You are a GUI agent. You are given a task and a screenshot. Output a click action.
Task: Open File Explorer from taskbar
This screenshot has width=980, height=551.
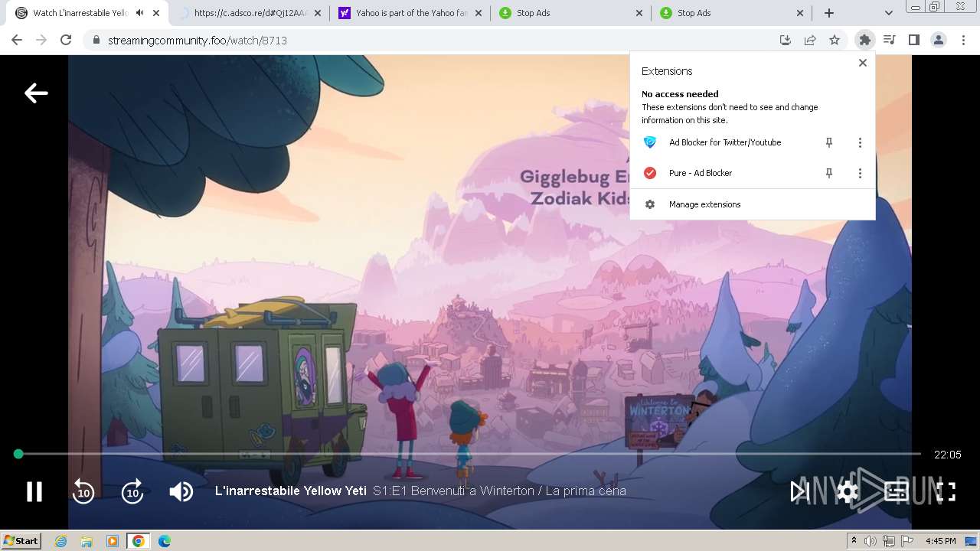(87, 541)
